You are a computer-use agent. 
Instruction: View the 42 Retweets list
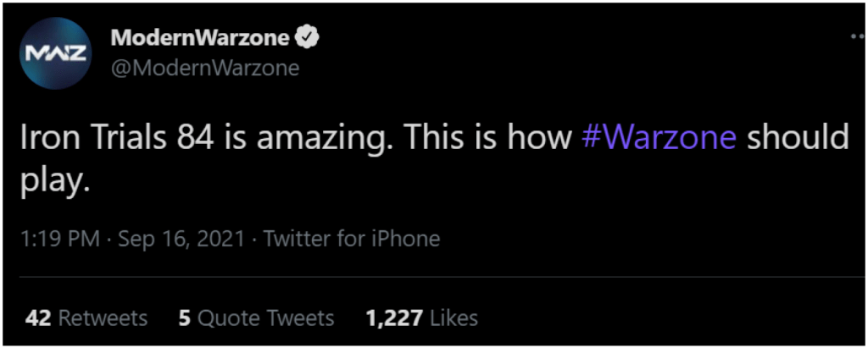pyautogui.click(x=86, y=318)
